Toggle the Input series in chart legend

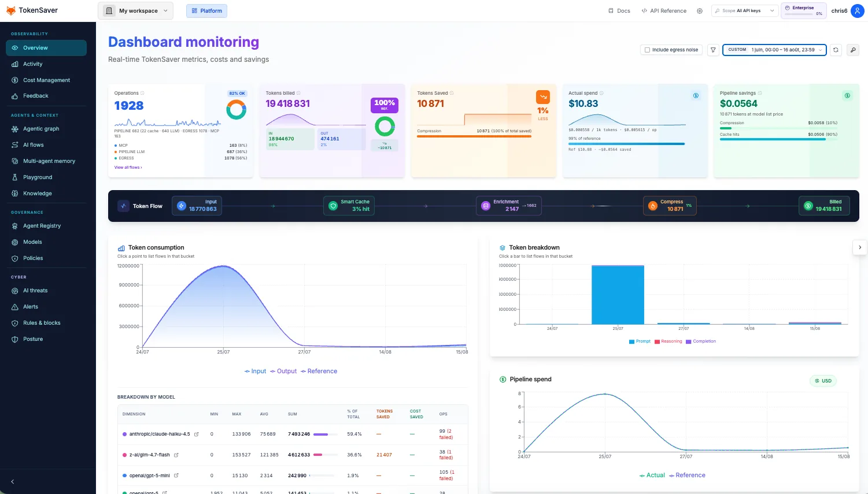(255, 372)
